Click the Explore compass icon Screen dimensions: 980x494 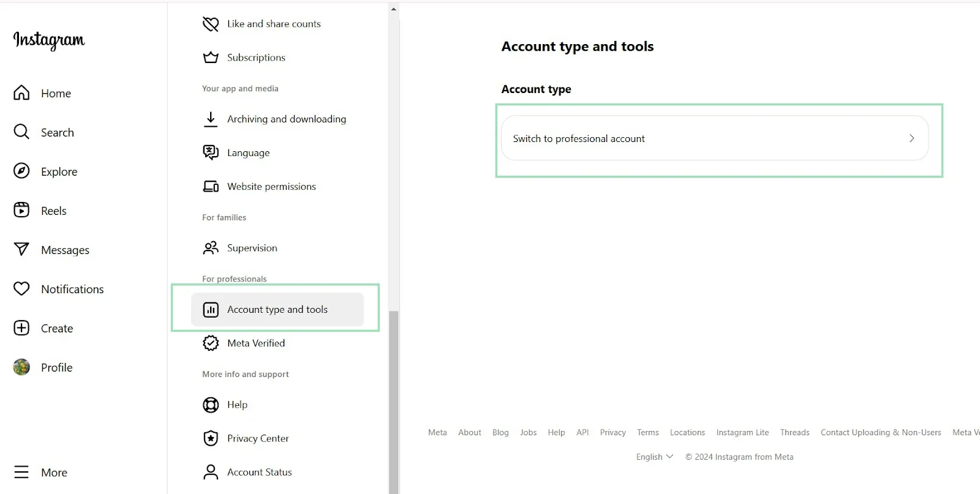pos(21,171)
